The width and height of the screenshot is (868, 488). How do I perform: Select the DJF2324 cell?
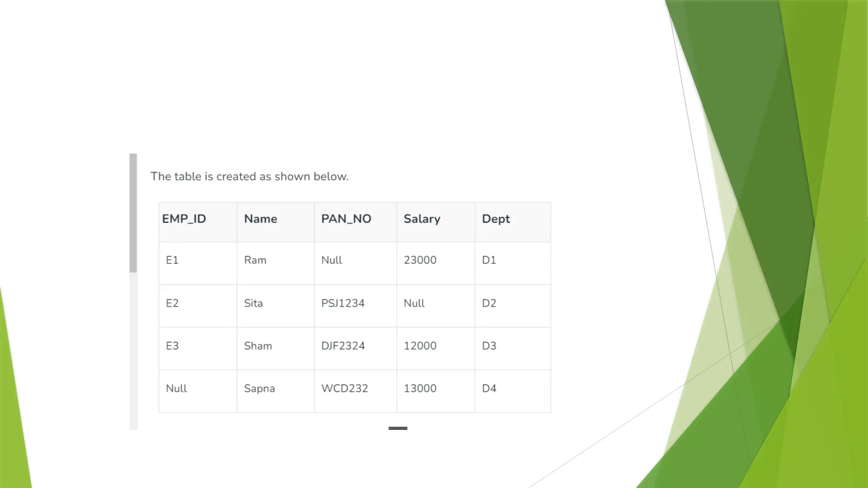click(342, 346)
